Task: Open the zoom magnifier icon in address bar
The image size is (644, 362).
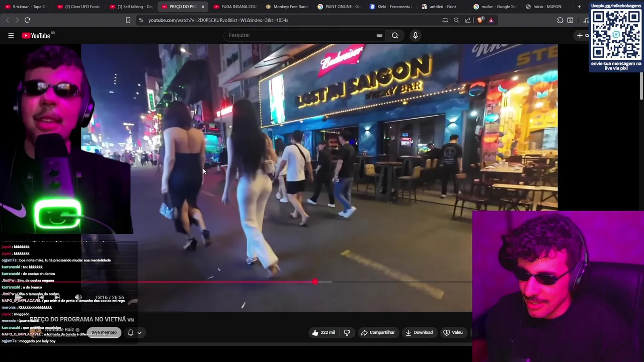Action: (456, 20)
